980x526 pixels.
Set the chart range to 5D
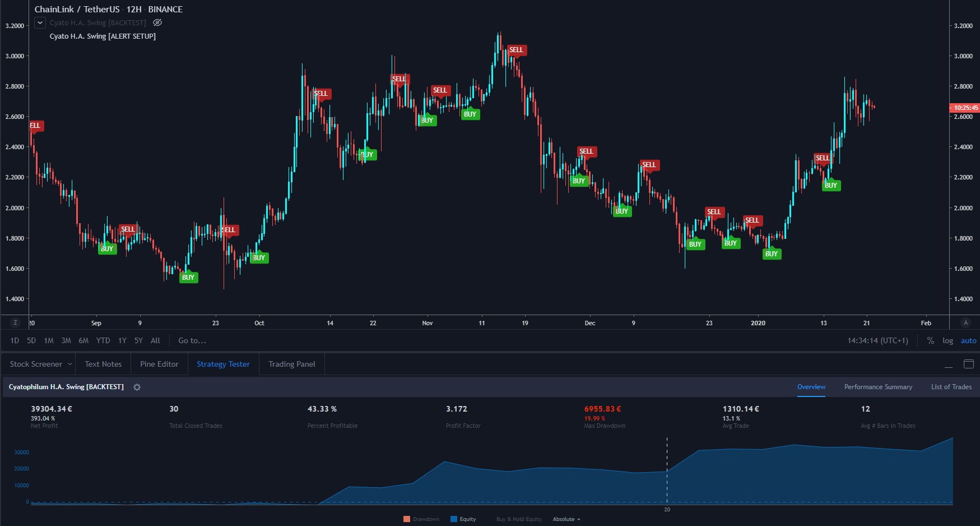tap(31, 340)
